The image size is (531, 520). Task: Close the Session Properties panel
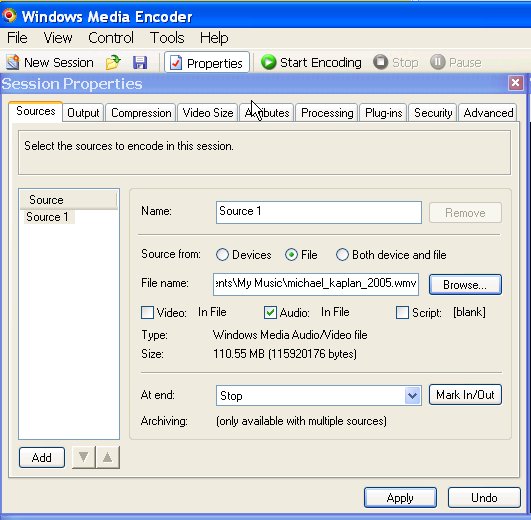click(515, 83)
